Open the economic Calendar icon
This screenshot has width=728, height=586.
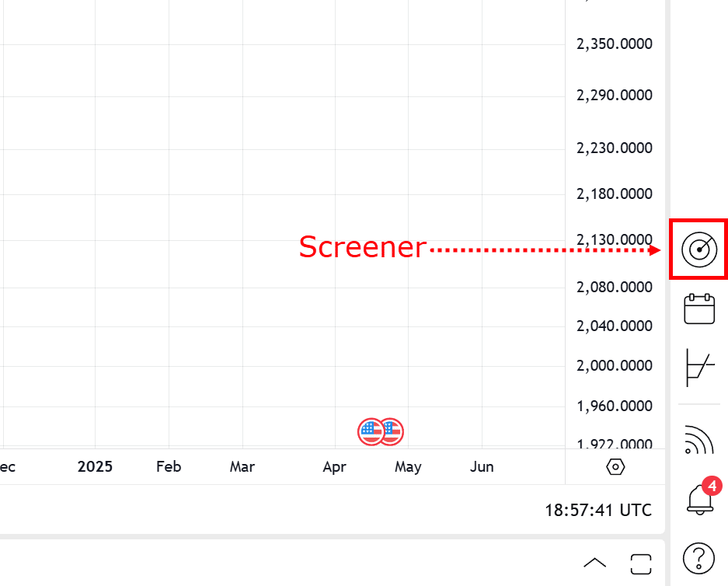click(x=699, y=309)
